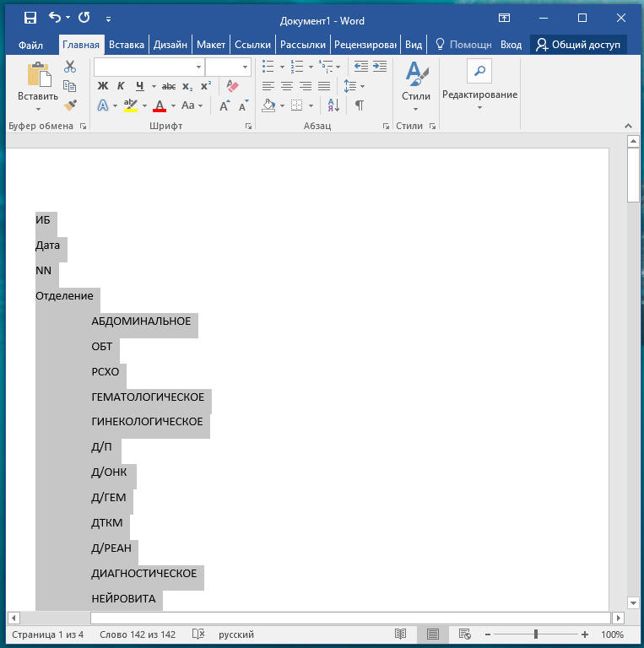Click the Cut scissors icon
This screenshot has height=648, width=644.
click(70, 67)
